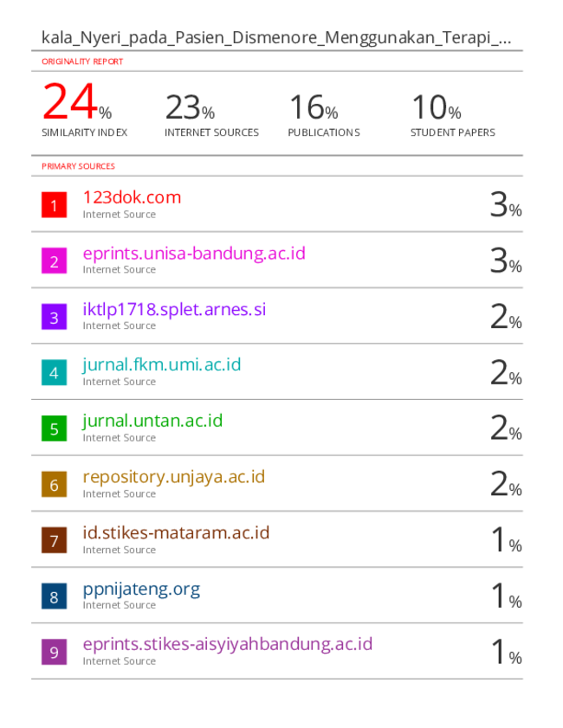Image resolution: width=563 pixels, height=728 pixels.
Task: Open jurnal.fkm.umi.ac.id source link
Action: 161,365
